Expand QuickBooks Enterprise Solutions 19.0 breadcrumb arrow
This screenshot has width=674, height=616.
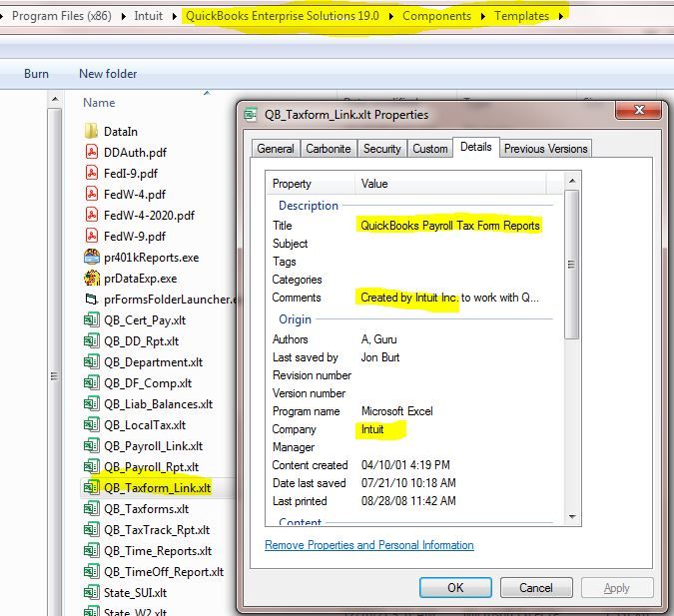coord(391,16)
